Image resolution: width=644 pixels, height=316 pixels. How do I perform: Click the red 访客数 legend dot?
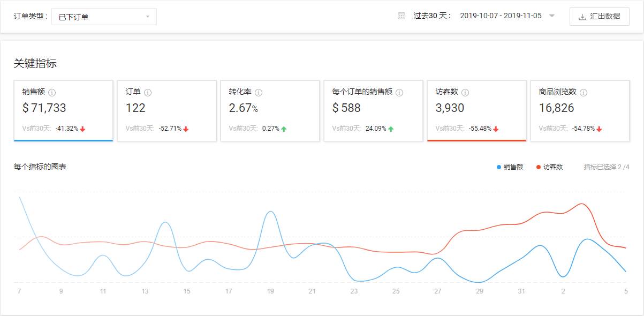[539, 167]
